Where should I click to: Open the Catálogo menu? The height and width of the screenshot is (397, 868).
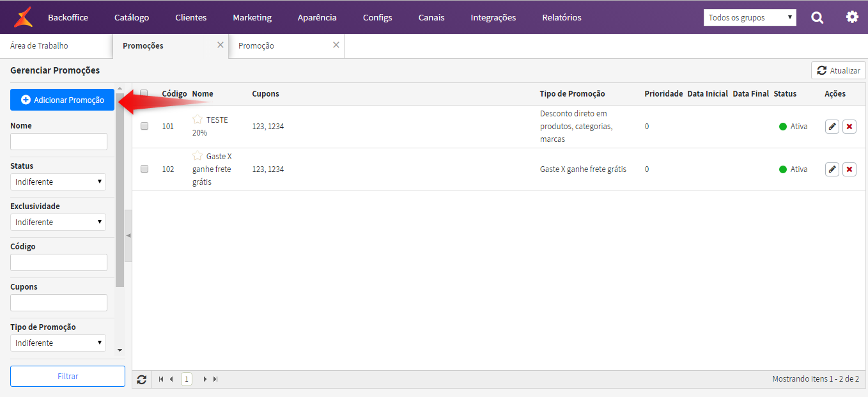click(x=132, y=17)
